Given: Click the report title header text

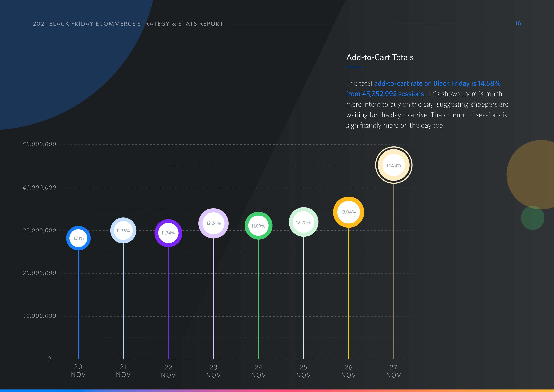Looking at the screenshot, I should tap(128, 24).
